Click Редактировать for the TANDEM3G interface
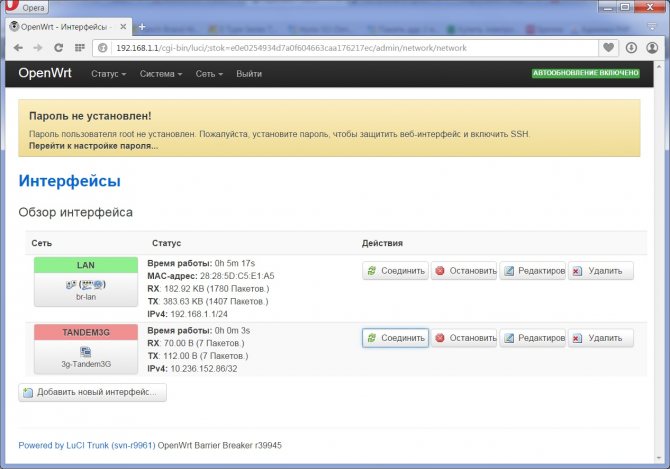 (x=533, y=338)
